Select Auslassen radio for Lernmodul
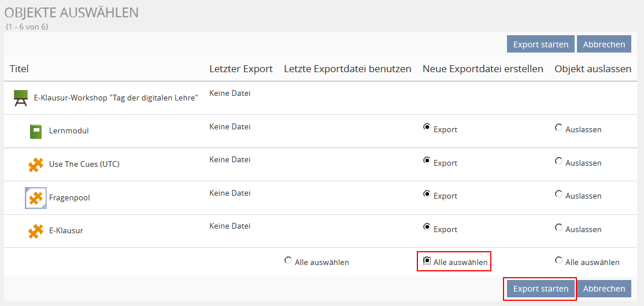 pos(558,128)
